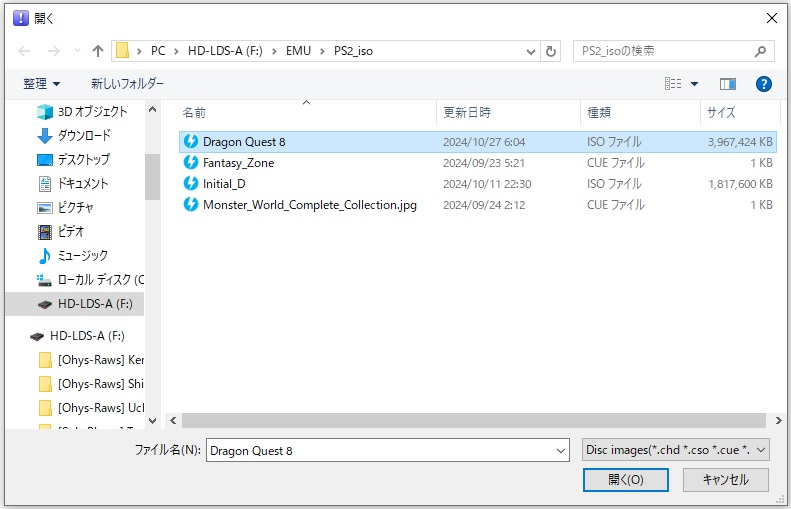
Task: Change the view layout icon
Action: coord(673,84)
